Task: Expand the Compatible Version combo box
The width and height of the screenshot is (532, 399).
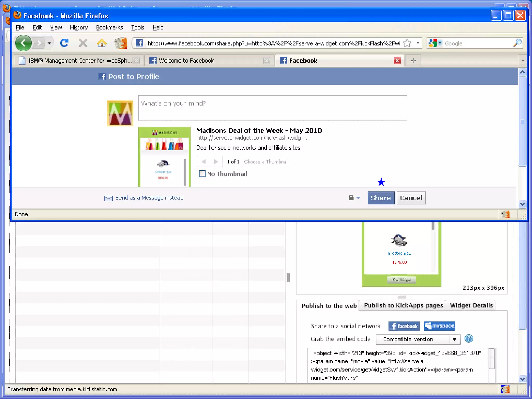Action: [x=454, y=339]
